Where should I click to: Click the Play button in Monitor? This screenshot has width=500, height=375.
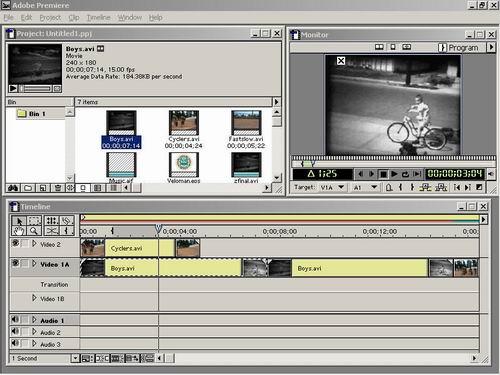pyautogui.click(x=394, y=174)
